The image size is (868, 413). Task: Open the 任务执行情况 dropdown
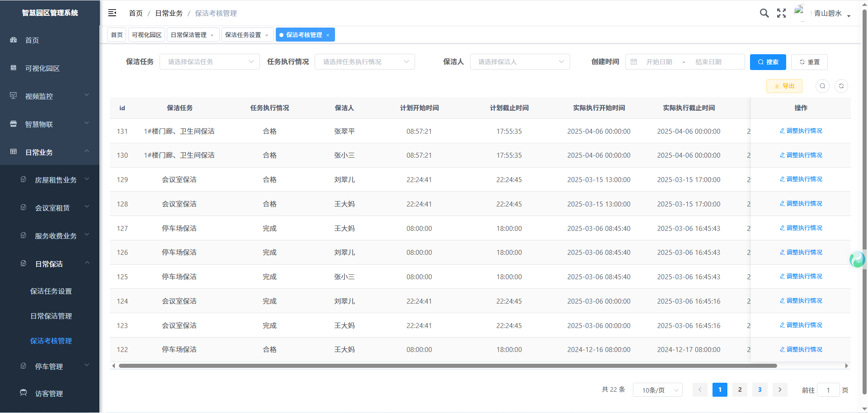pos(364,62)
